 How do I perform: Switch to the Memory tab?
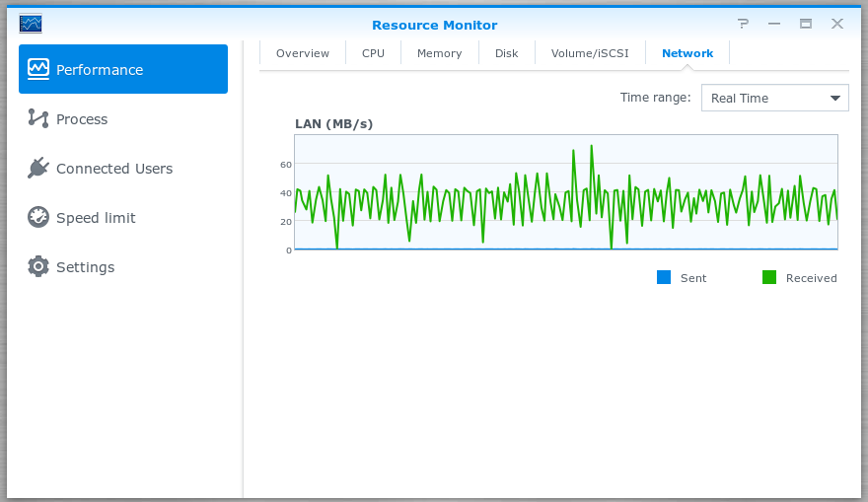tap(440, 53)
